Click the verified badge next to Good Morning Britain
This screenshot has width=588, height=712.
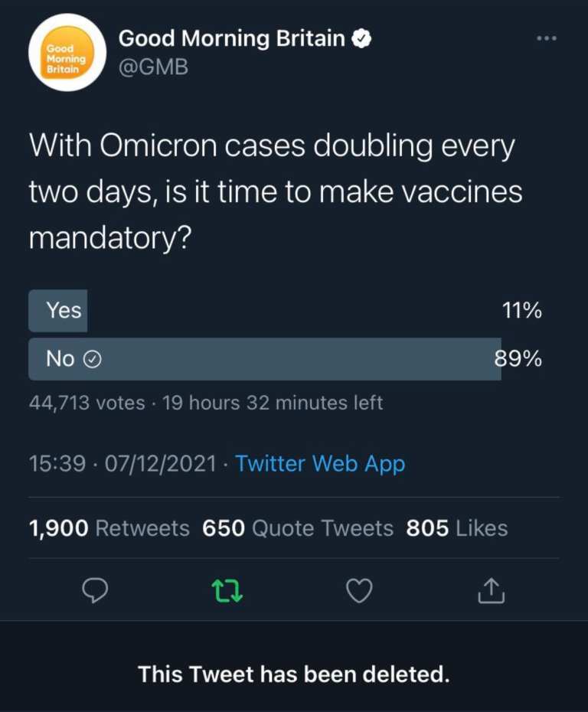361,38
